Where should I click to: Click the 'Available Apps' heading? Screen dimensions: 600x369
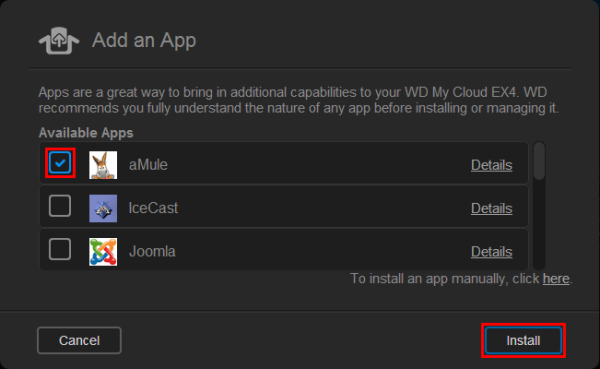86,133
